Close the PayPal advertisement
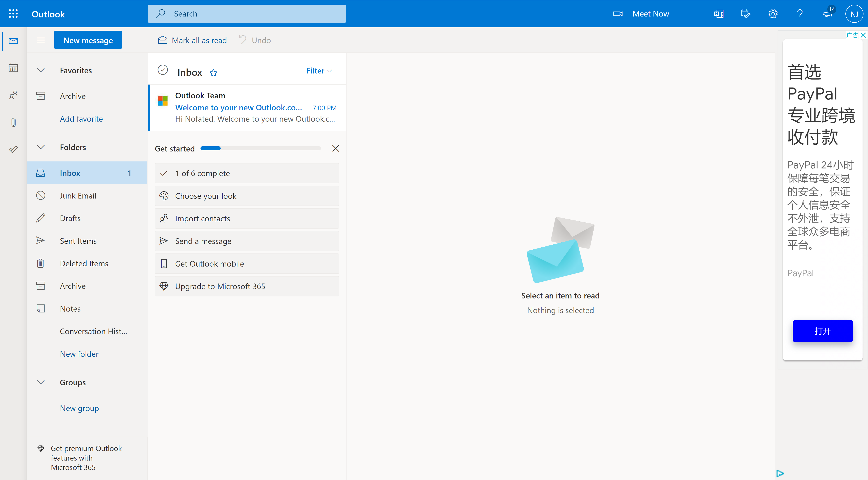This screenshot has width=868, height=480. (x=863, y=35)
